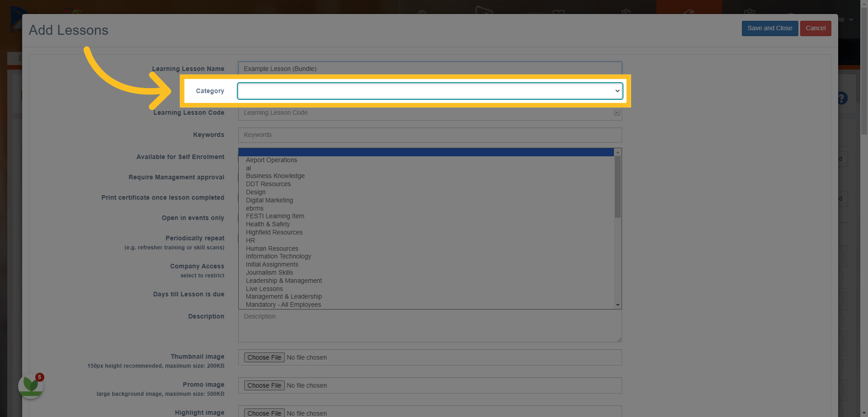Select Digital Marketing category

426,200
